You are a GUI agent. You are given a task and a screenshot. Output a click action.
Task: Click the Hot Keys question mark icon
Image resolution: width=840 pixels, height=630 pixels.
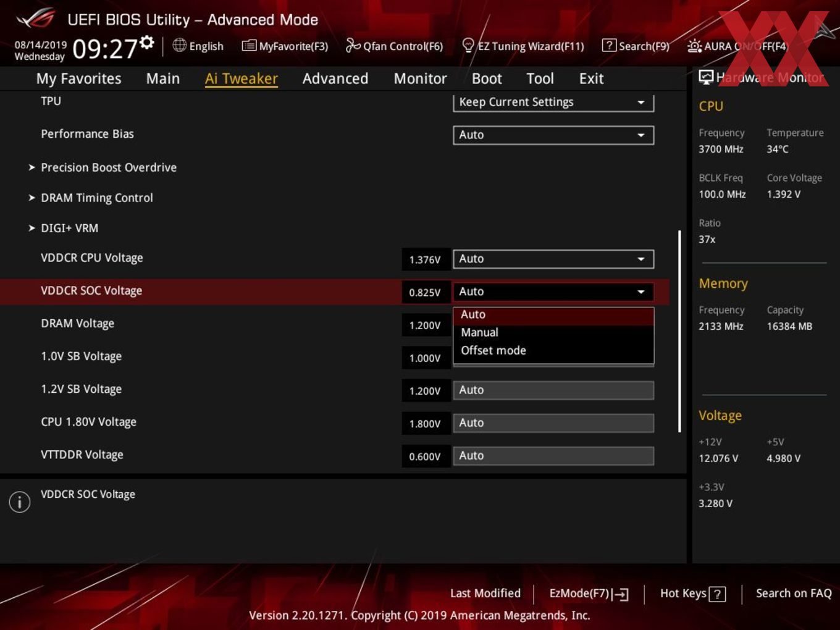(x=717, y=594)
